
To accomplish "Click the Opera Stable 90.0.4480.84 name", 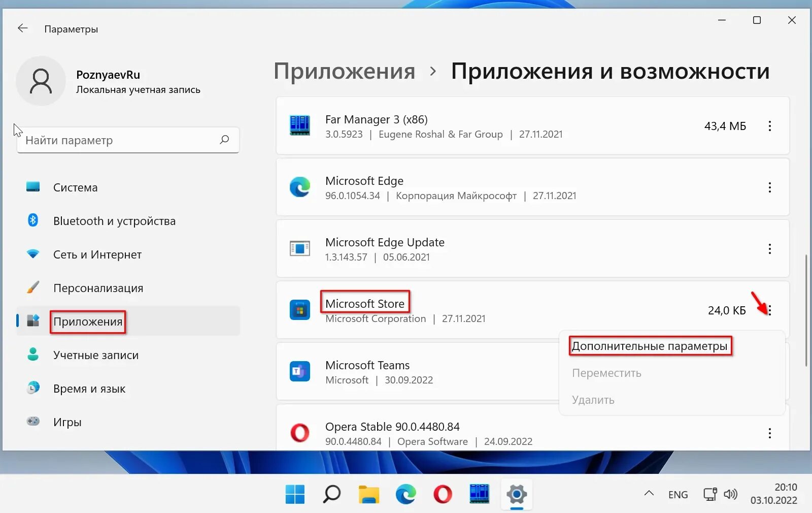I will (x=392, y=427).
